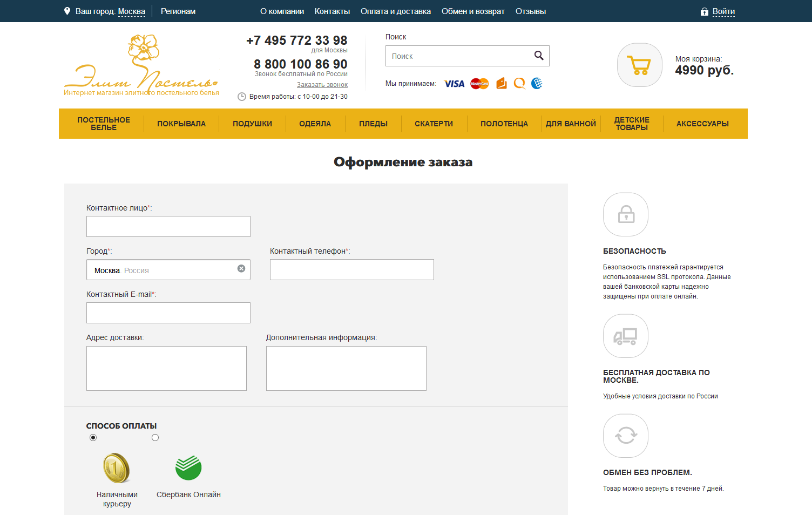
Task: Select the first payment method radio button
Action: pyautogui.click(x=93, y=437)
